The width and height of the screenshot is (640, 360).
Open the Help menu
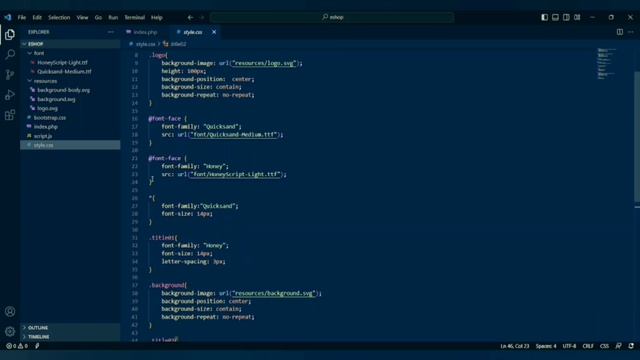click(x=157, y=17)
